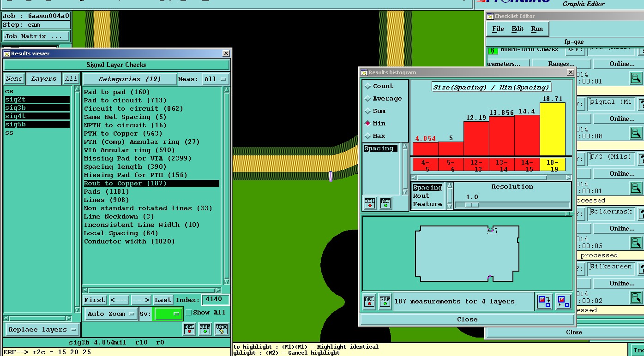Open Online... options for Silkscreen check
Image resolution: width=644 pixels, height=356 pixels.
619,283
